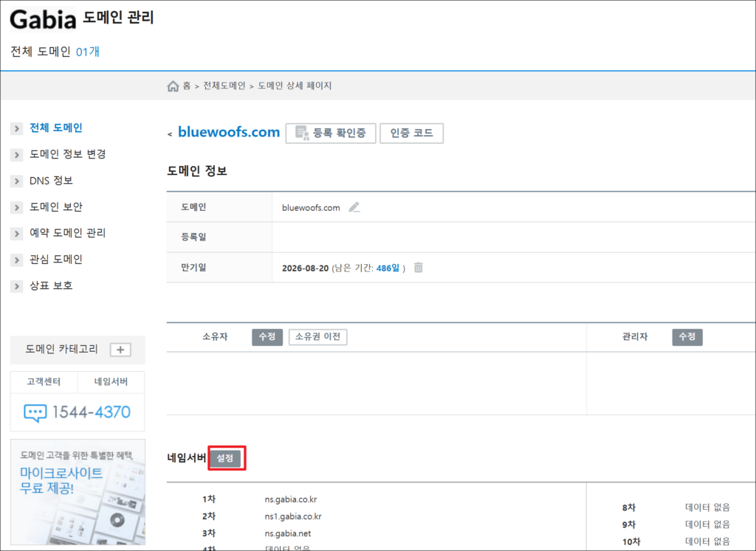Click the 도메인 관리 page title

118,18
